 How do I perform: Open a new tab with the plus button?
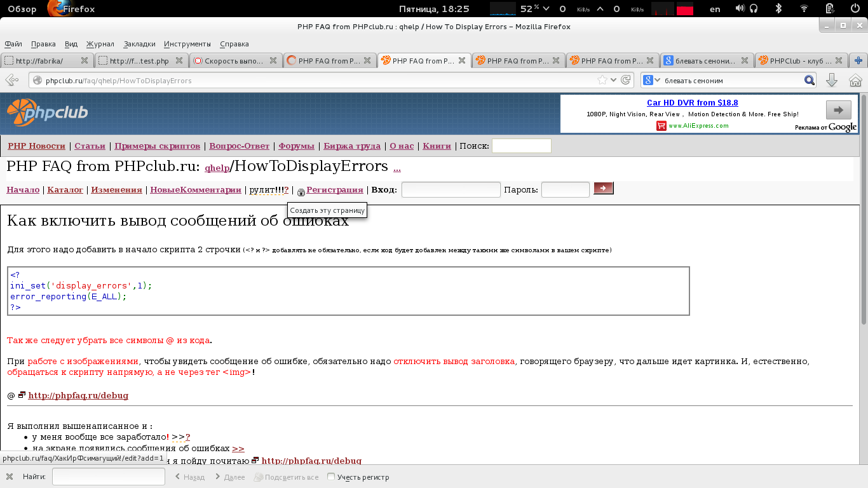click(x=858, y=61)
